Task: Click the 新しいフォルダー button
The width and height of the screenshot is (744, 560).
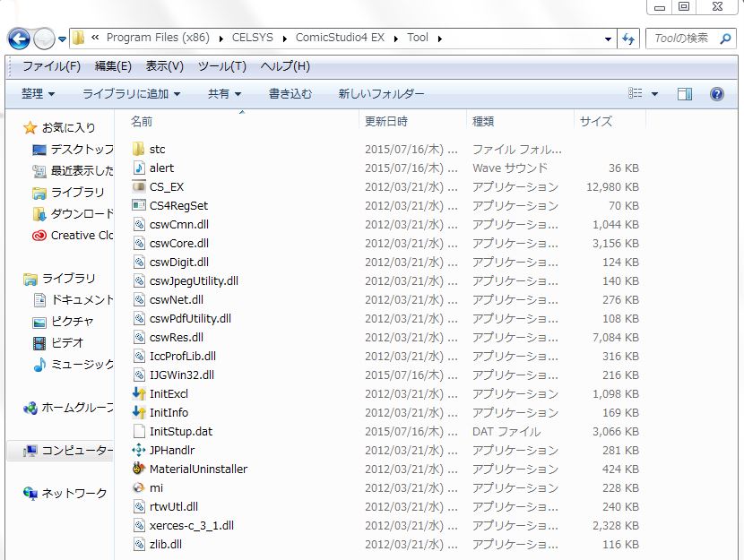Action: (381, 94)
